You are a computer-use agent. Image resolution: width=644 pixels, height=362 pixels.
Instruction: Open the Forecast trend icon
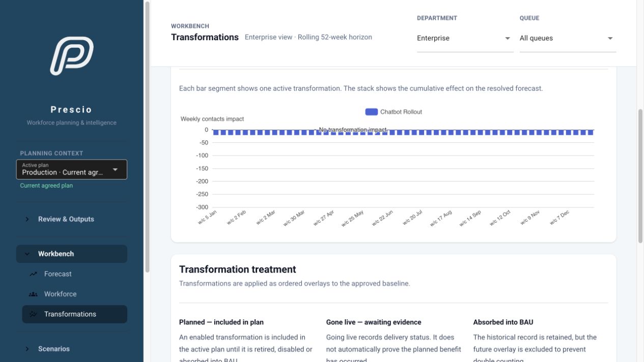(33, 274)
